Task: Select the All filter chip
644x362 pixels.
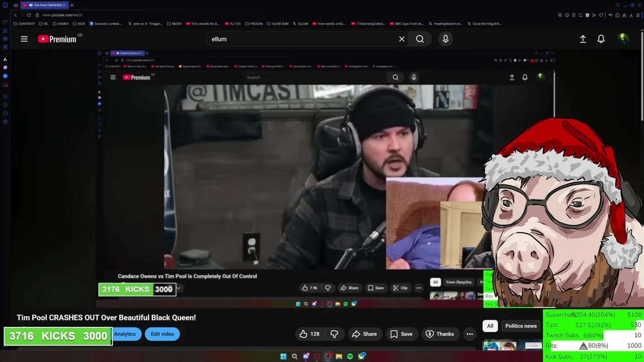Action: [490, 326]
